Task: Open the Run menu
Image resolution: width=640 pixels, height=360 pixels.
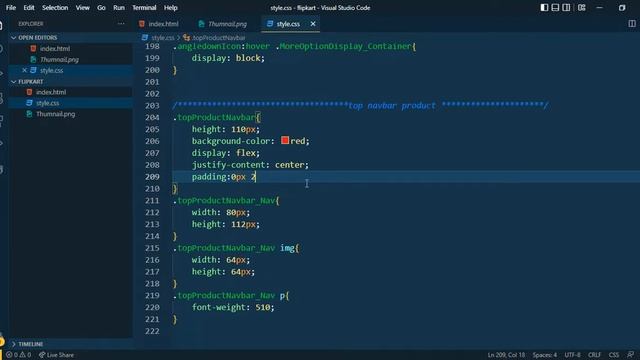Action: (119, 7)
